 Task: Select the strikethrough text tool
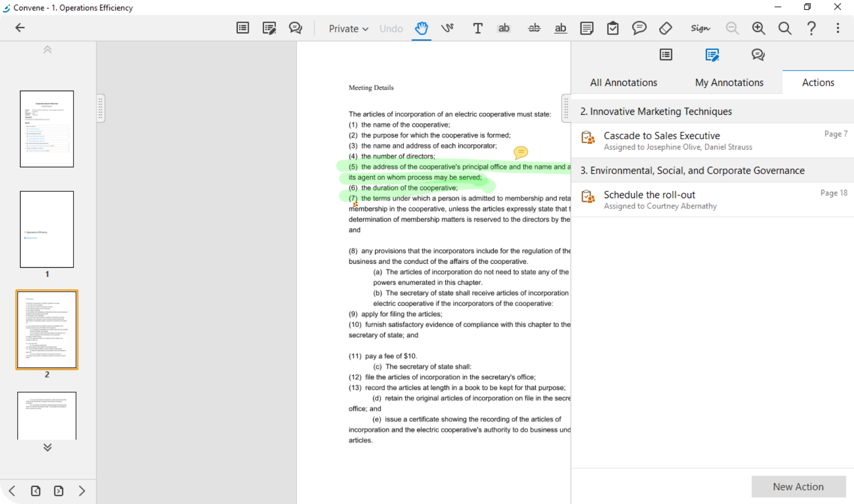(534, 28)
